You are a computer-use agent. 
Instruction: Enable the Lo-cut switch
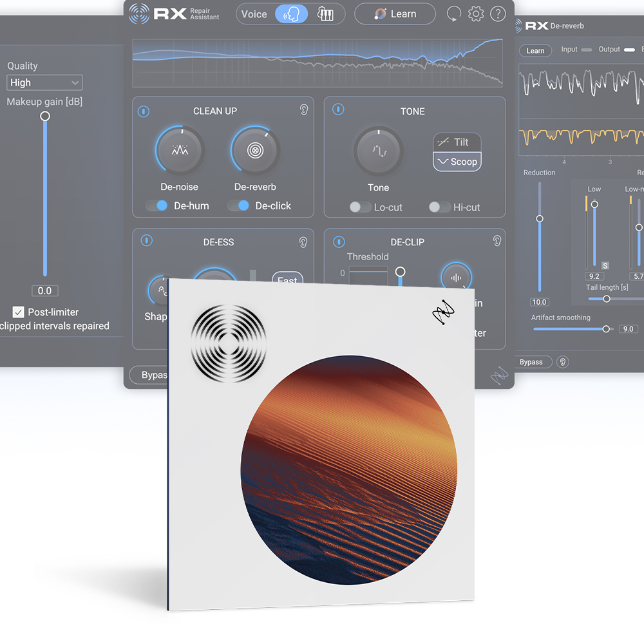(x=360, y=207)
